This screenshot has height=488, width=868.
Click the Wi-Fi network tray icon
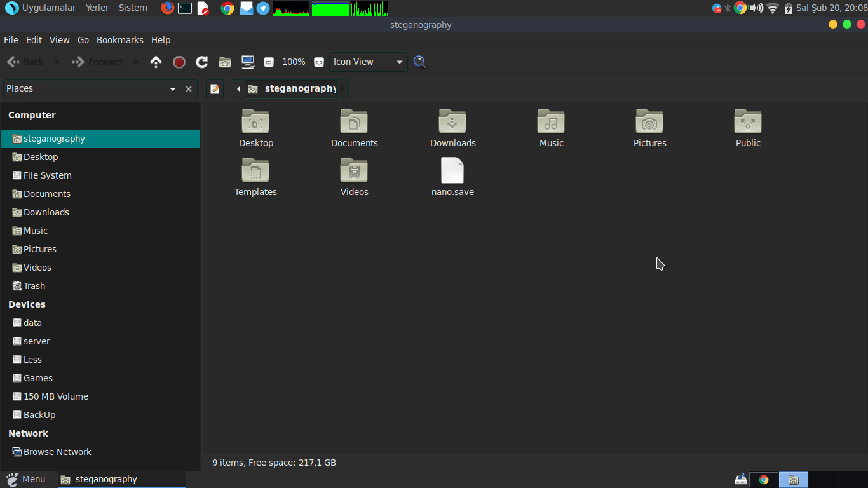pyautogui.click(x=773, y=8)
